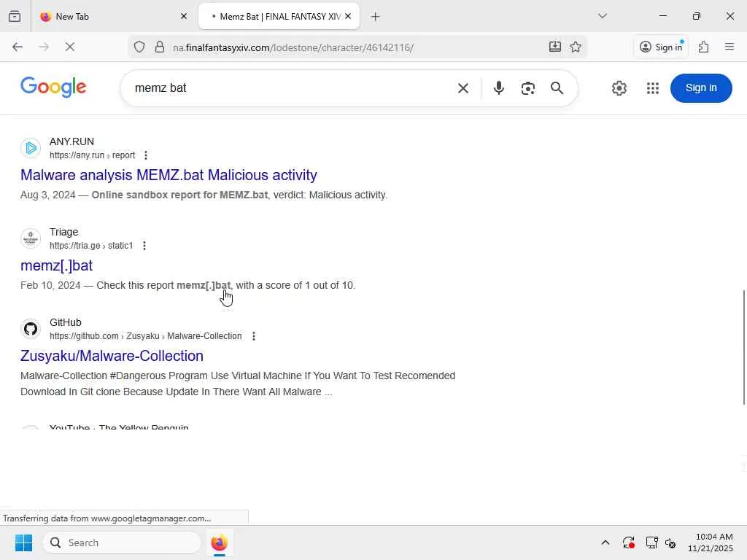Open Firefox View recent browsing icon

15,16
